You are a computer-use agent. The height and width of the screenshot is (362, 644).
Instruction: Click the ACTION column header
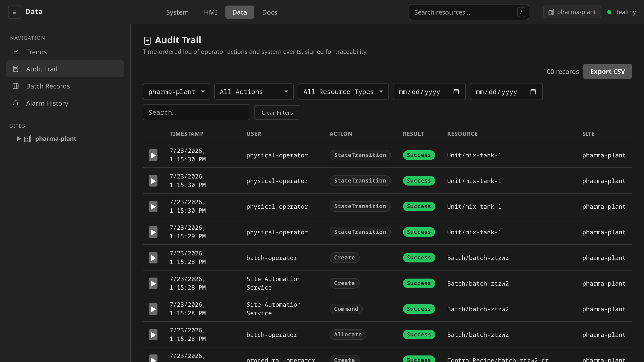tap(341, 134)
